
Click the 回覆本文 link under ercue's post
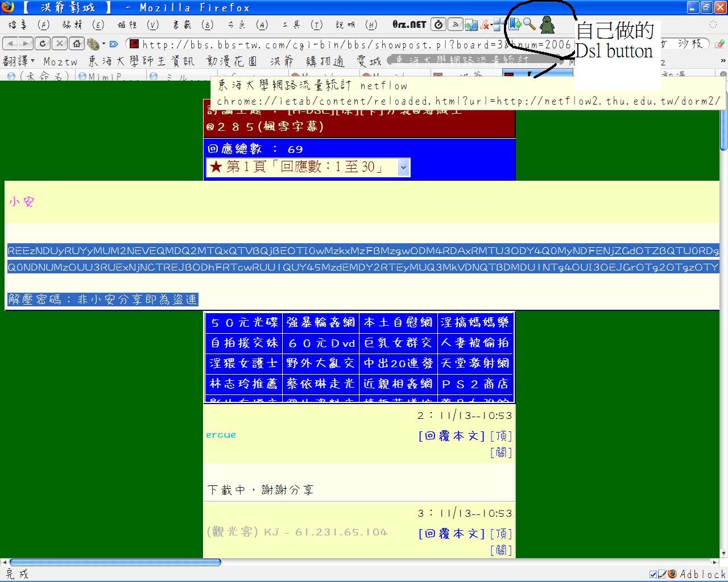[452, 436]
